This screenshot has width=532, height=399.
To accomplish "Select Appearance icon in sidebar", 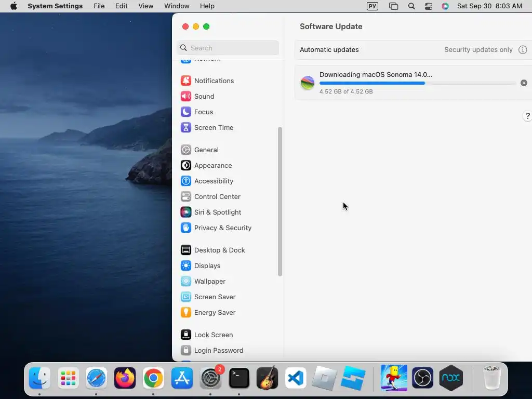I will pos(185,166).
